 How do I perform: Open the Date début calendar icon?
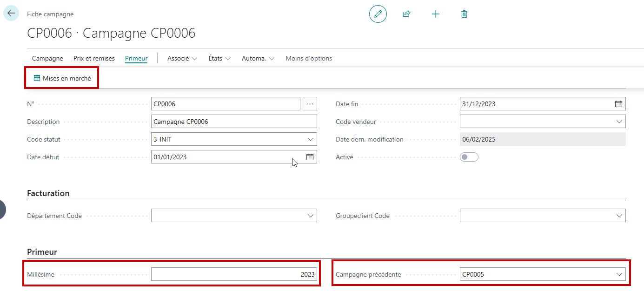[x=310, y=157]
